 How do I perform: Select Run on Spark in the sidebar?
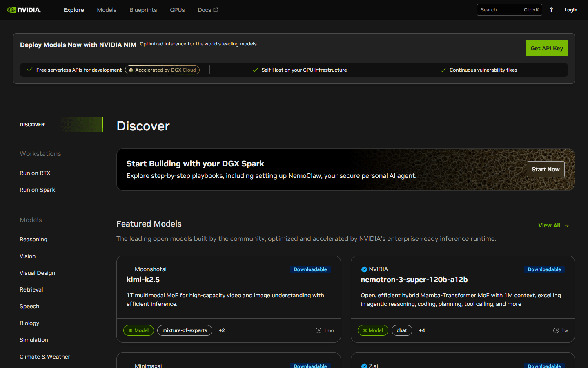point(37,190)
